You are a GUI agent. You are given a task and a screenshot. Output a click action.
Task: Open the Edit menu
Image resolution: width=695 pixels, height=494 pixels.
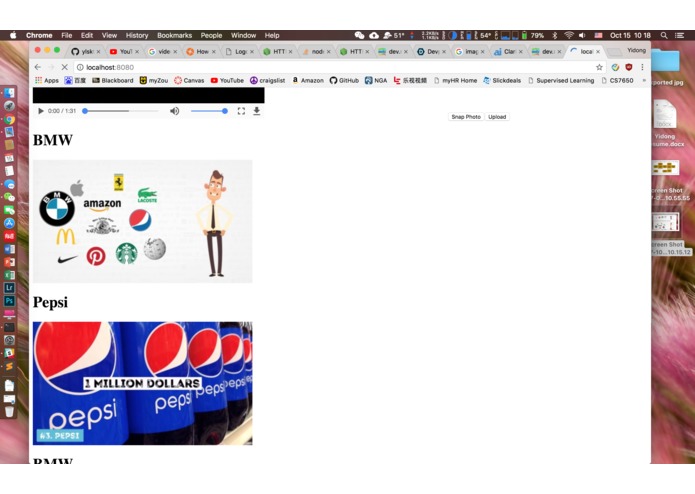point(87,35)
